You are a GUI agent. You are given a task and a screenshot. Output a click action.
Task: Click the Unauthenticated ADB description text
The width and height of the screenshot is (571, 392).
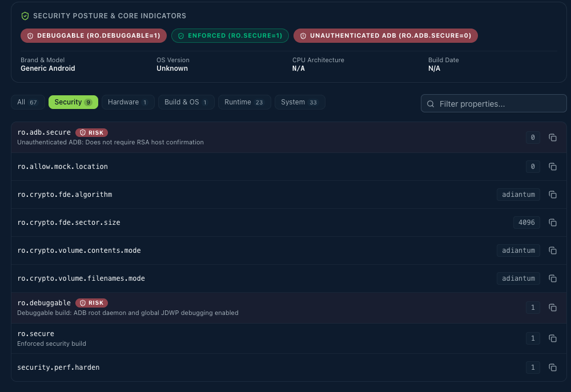(110, 142)
